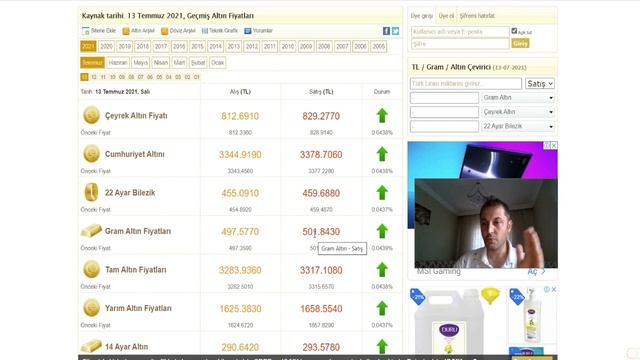Viewport: 640px width, 360px height.
Task: Click the Aç link on MSI ad
Action: click(x=536, y=272)
